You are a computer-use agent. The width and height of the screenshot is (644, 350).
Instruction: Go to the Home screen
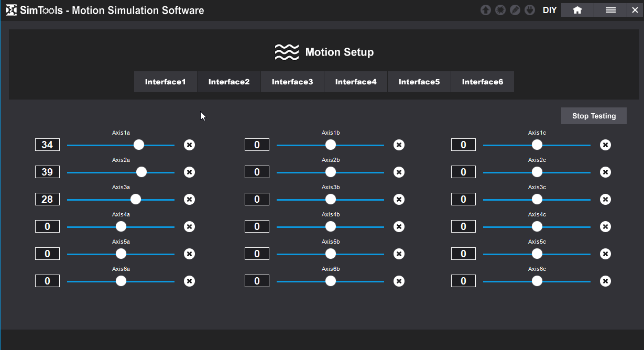577,10
